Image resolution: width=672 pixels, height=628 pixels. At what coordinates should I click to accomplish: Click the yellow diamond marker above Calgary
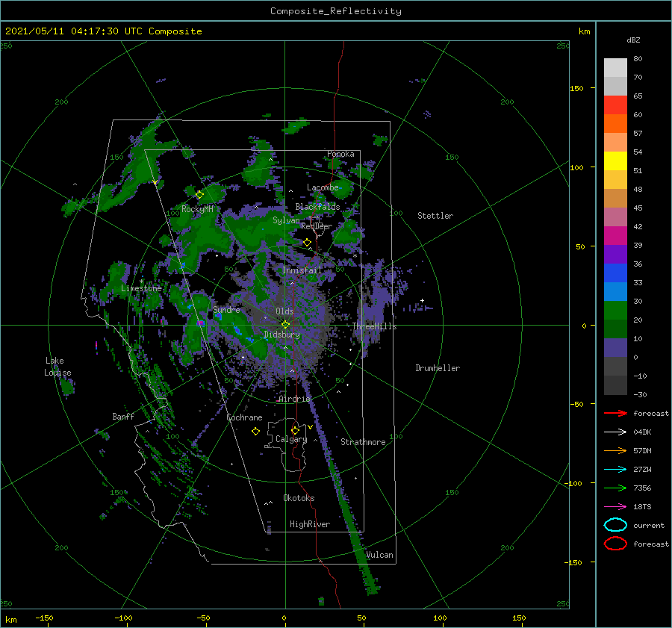point(295,430)
